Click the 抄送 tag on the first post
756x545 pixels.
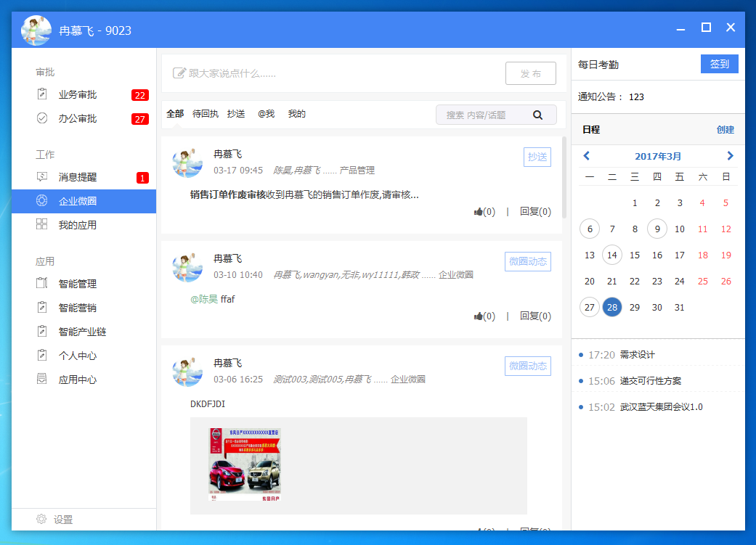tap(537, 157)
